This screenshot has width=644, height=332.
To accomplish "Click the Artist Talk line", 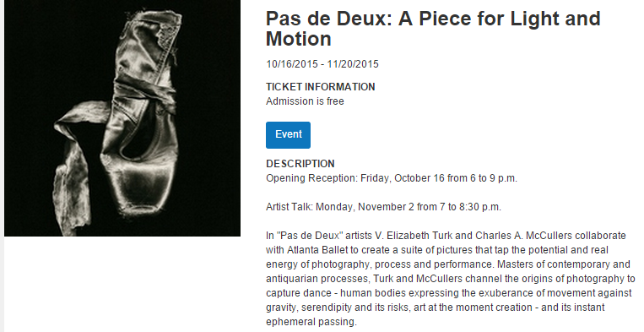I will 383,207.
